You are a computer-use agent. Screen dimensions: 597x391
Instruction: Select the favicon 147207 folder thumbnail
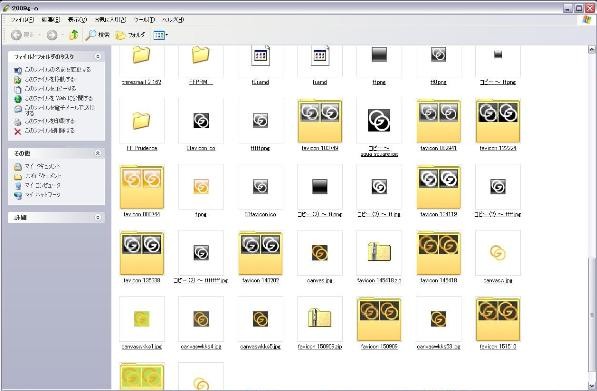[x=260, y=252]
